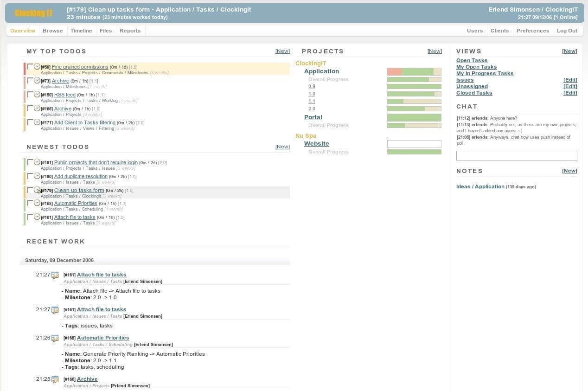The height and width of the screenshot is (391, 588).
Task: Click the clock icon for task #73 Archive
Action: pos(37,81)
